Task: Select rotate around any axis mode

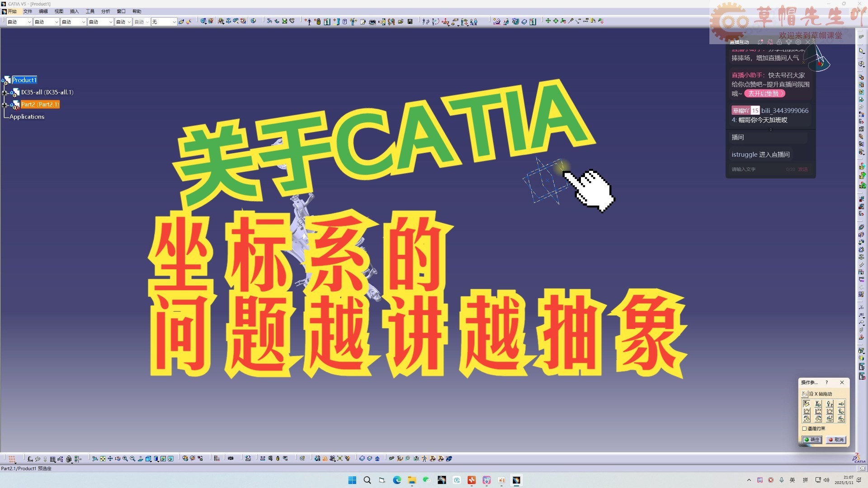Action: (841, 419)
